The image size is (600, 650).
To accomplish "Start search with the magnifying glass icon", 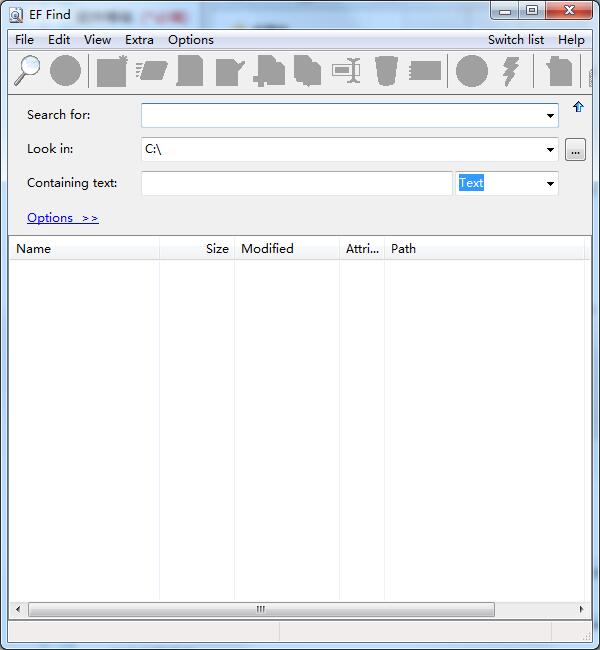I will [x=27, y=71].
